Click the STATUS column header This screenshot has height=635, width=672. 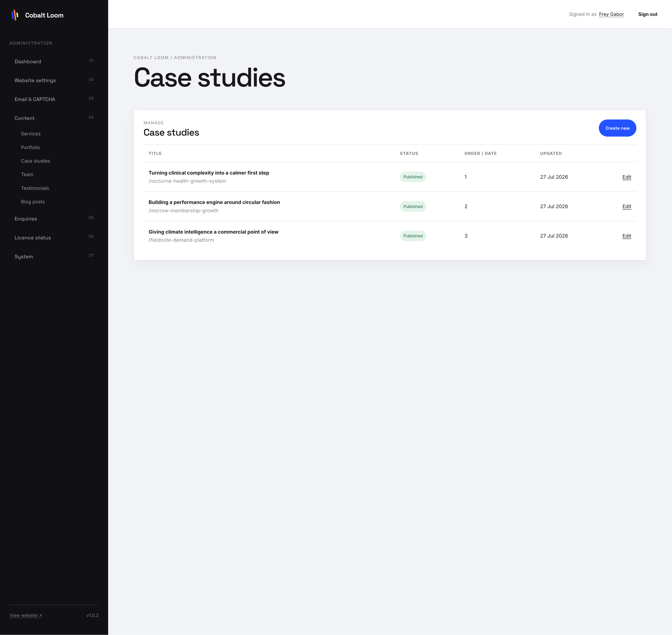point(409,153)
